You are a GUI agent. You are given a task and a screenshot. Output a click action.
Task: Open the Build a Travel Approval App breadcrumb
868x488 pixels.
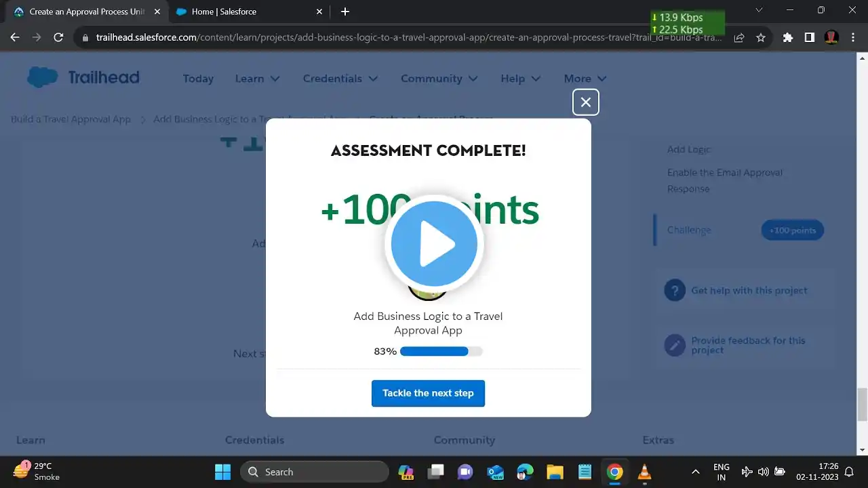coord(71,119)
